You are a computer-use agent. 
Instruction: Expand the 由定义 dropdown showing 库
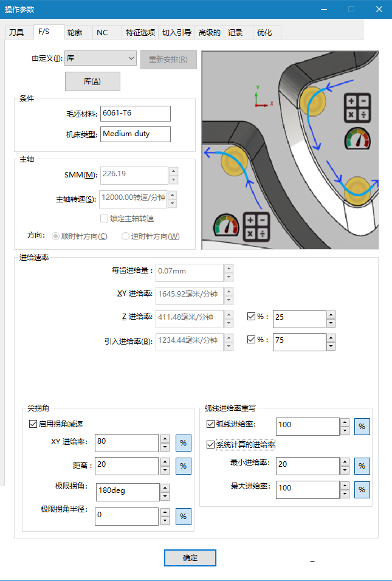[x=100, y=58]
